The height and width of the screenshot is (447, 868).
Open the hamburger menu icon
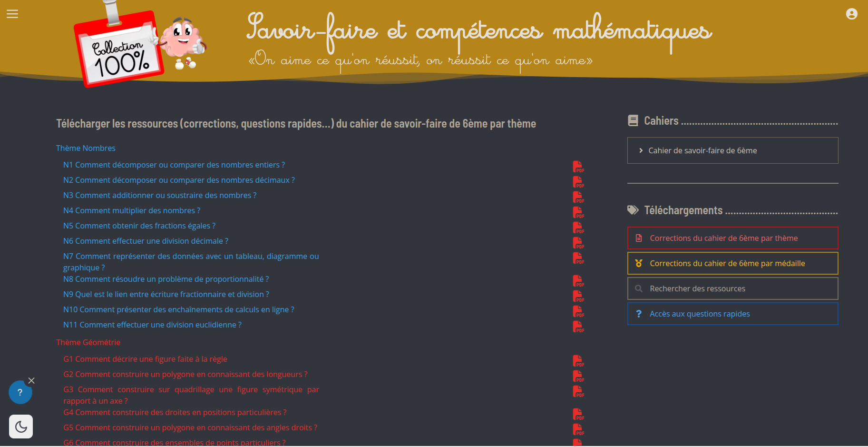12,14
